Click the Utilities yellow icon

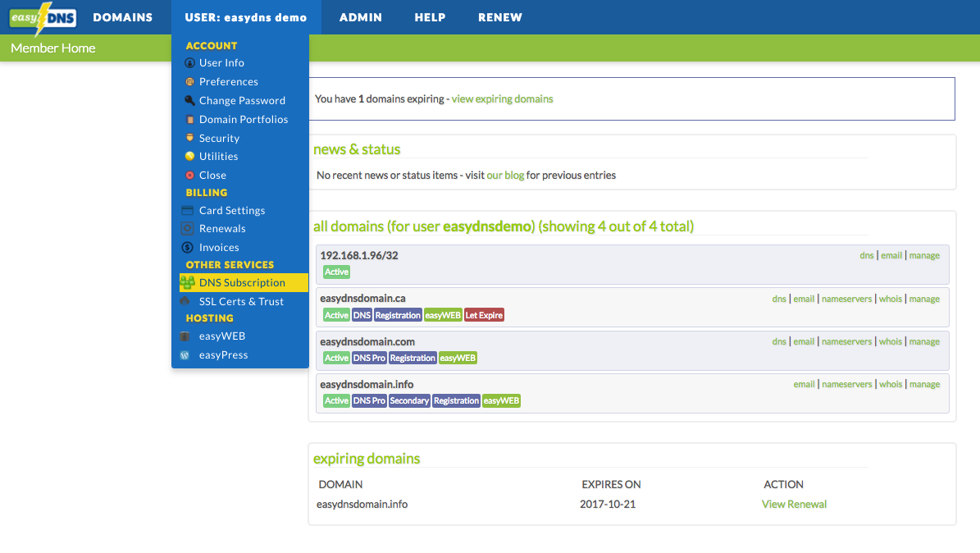click(189, 157)
